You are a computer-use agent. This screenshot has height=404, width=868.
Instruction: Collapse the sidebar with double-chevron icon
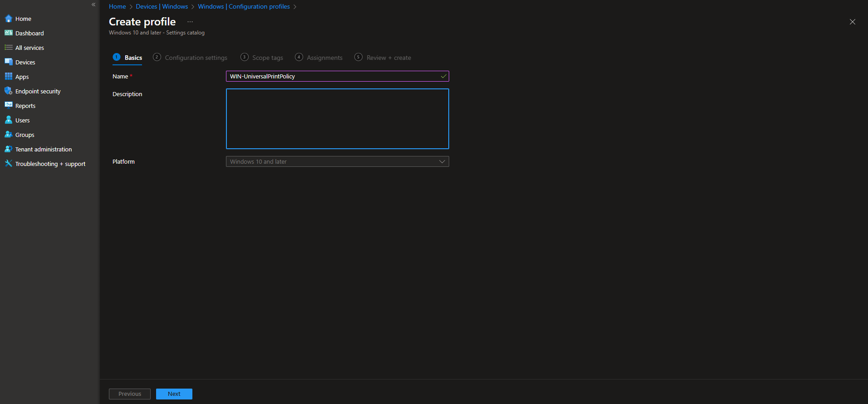93,5
